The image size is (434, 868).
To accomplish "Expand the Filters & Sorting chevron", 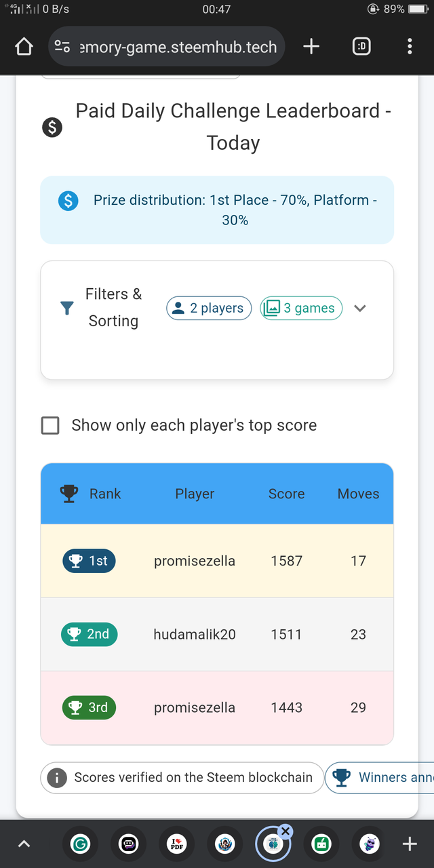I will tap(360, 309).
